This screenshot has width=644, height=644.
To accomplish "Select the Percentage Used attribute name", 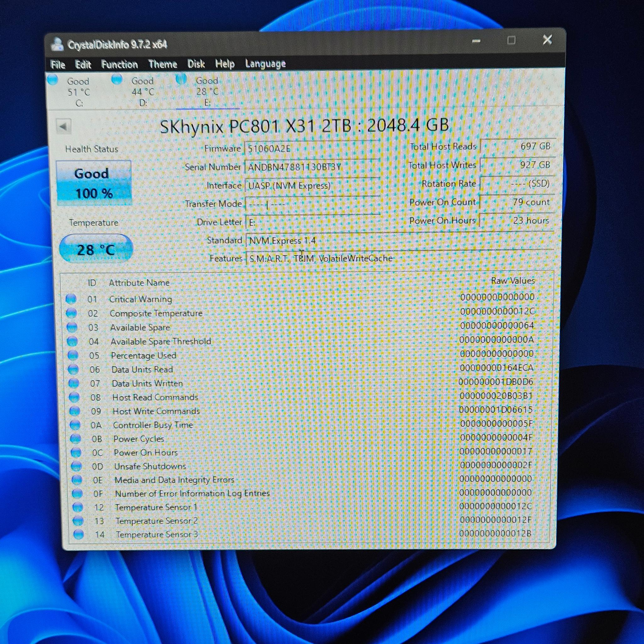I will point(144,355).
